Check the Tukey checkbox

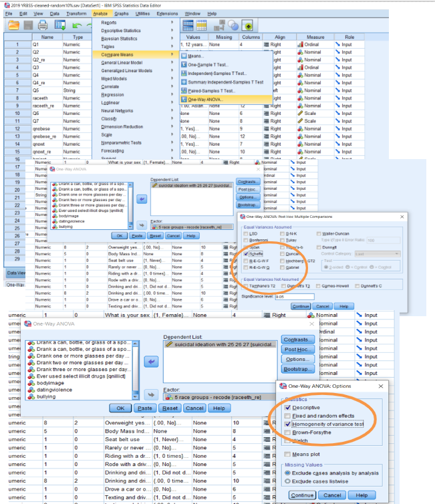tap(282, 240)
